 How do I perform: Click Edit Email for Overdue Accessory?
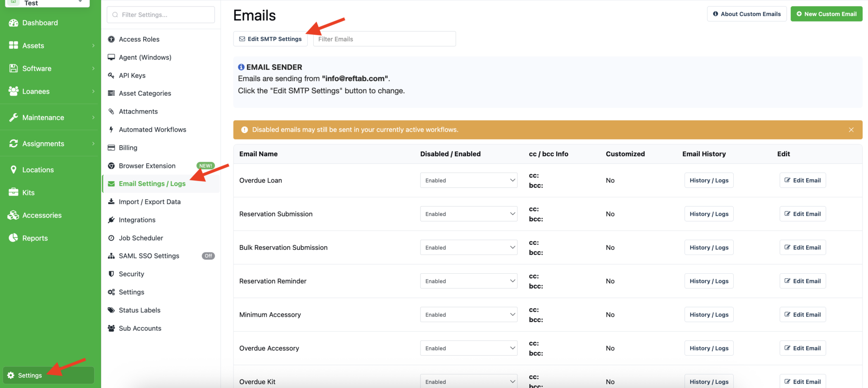pyautogui.click(x=803, y=348)
